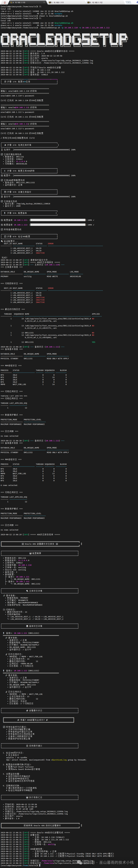This screenshot has width=138, height=868.
Task: Click the step 4/6 primary backup header icon
Action: click(5, 192)
